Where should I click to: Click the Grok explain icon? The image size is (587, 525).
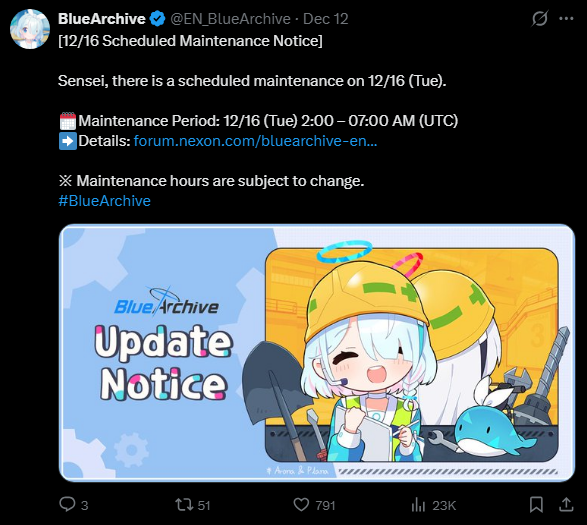(539, 18)
